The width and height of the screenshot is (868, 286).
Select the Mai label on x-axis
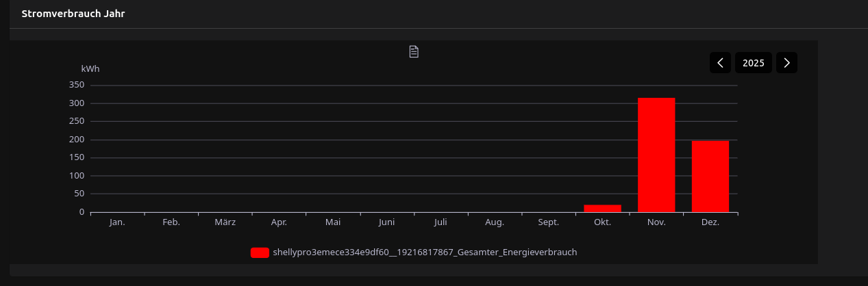point(333,222)
